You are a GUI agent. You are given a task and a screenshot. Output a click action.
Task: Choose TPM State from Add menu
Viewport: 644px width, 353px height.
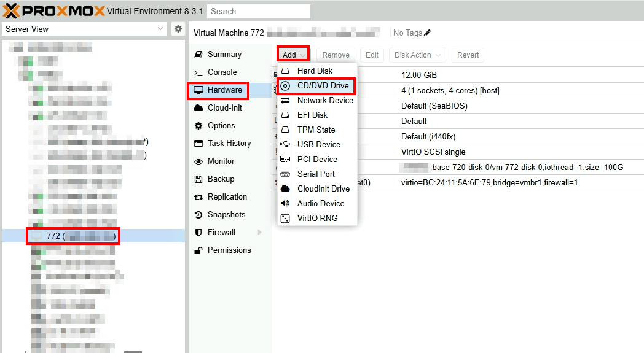coord(317,130)
